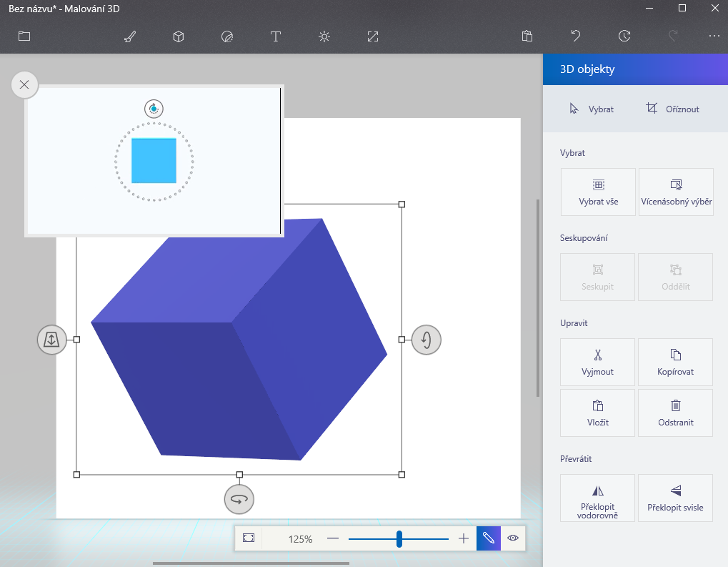Screen dimensions: 728x567
Task: Choose the Vybrat select tool
Action: point(592,109)
